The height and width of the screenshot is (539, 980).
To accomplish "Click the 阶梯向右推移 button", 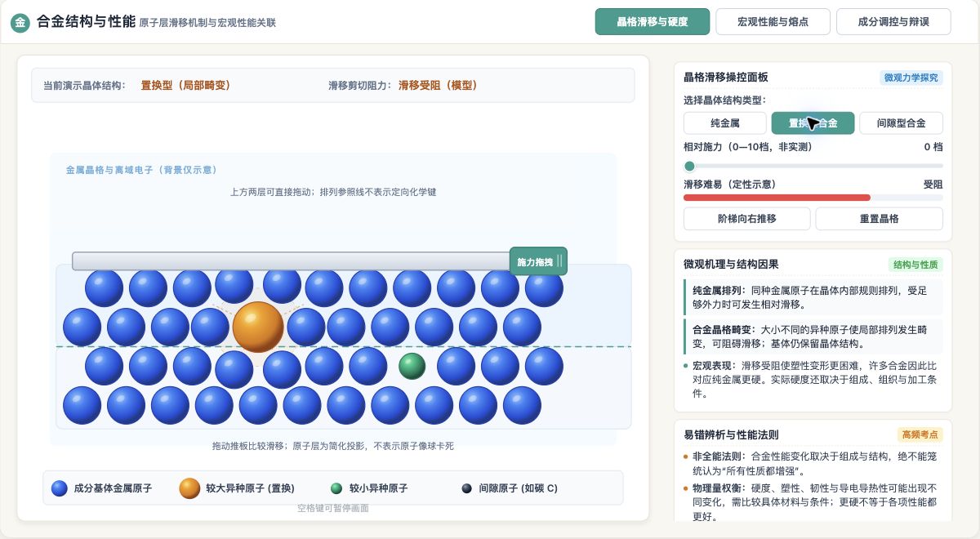I will (x=746, y=219).
